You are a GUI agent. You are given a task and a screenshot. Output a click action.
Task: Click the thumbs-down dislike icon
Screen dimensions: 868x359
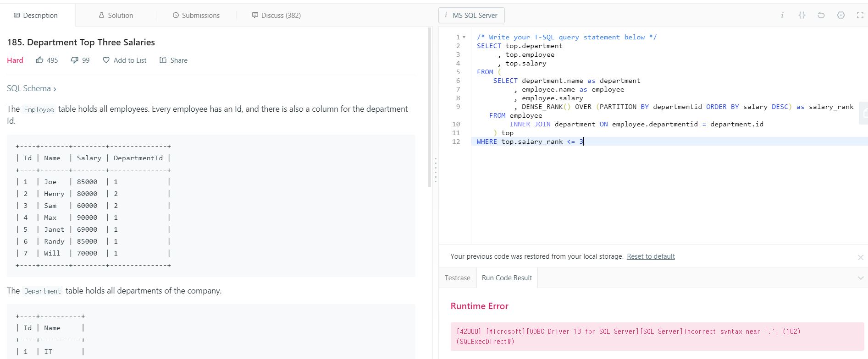click(74, 60)
